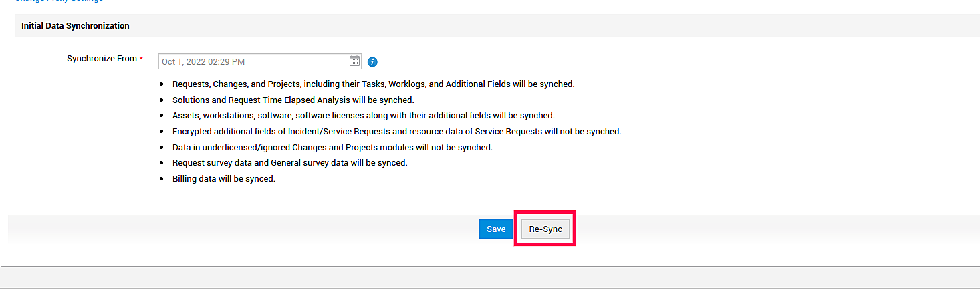Click the Requests, Changes, and Projects bullet text
Screen dimensions: 980x290
click(x=373, y=84)
